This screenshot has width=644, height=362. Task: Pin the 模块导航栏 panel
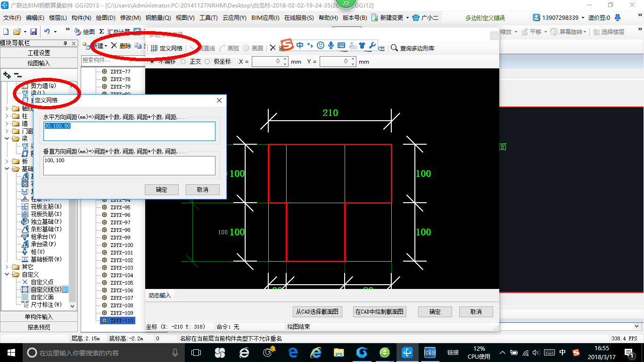click(x=66, y=43)
